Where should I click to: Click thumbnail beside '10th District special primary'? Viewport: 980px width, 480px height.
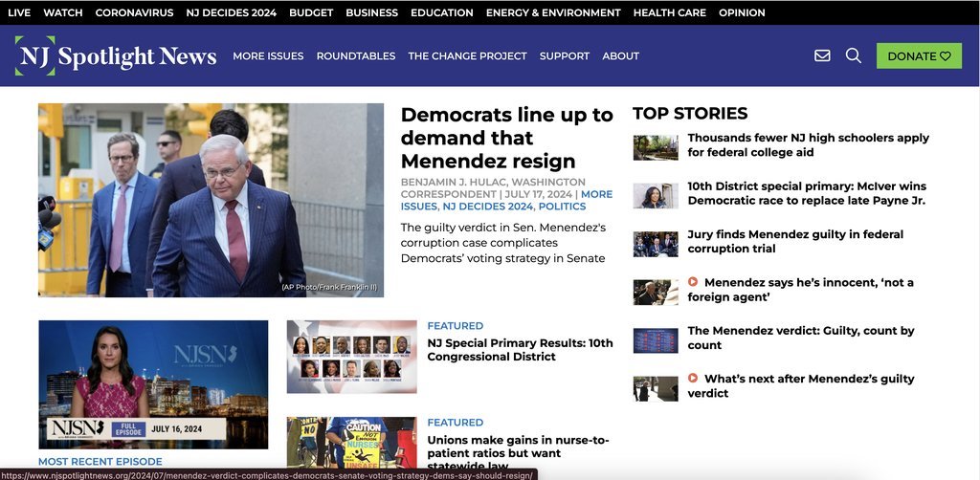[x=655, y=195]
